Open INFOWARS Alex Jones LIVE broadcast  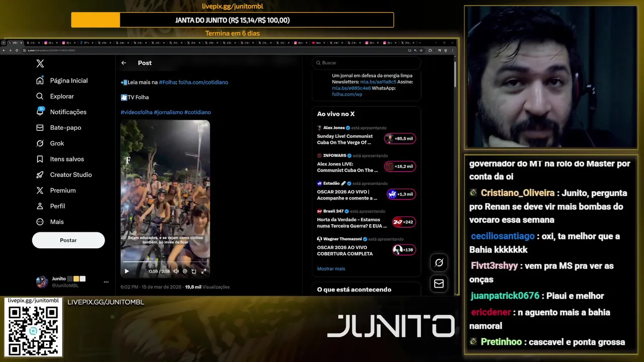tap(347, 167)
